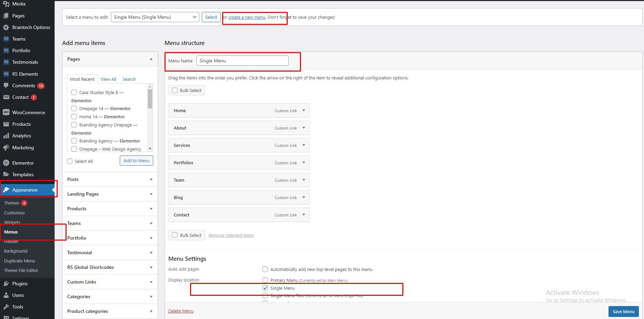This screenshot has width=644, height=319.
Task: Click the red Themes update badge
Action: click(24, 203)
